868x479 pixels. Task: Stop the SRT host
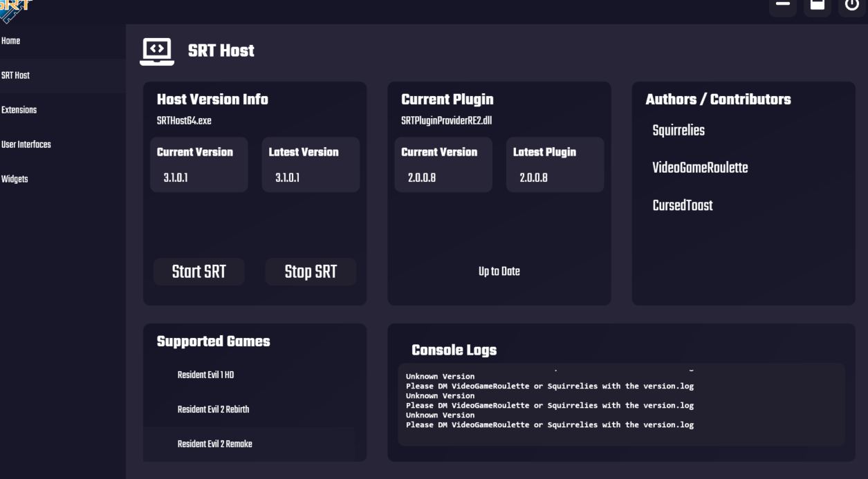click(311, 272)
